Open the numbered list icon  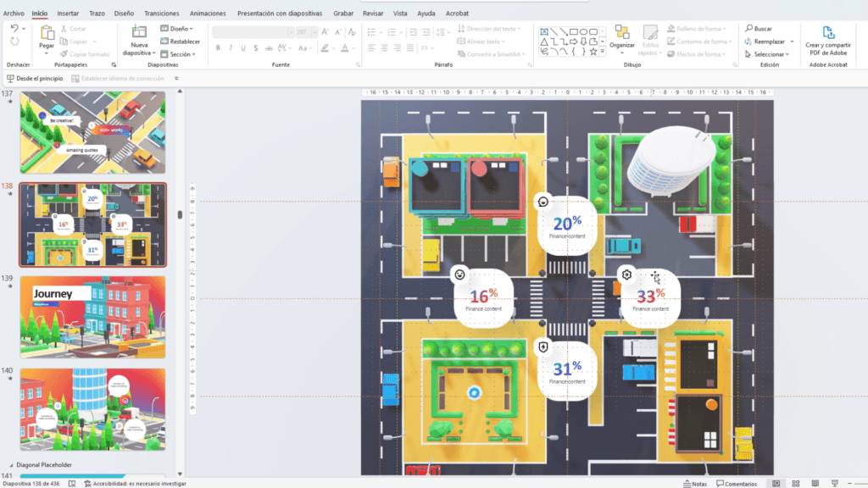pos(392,32)
